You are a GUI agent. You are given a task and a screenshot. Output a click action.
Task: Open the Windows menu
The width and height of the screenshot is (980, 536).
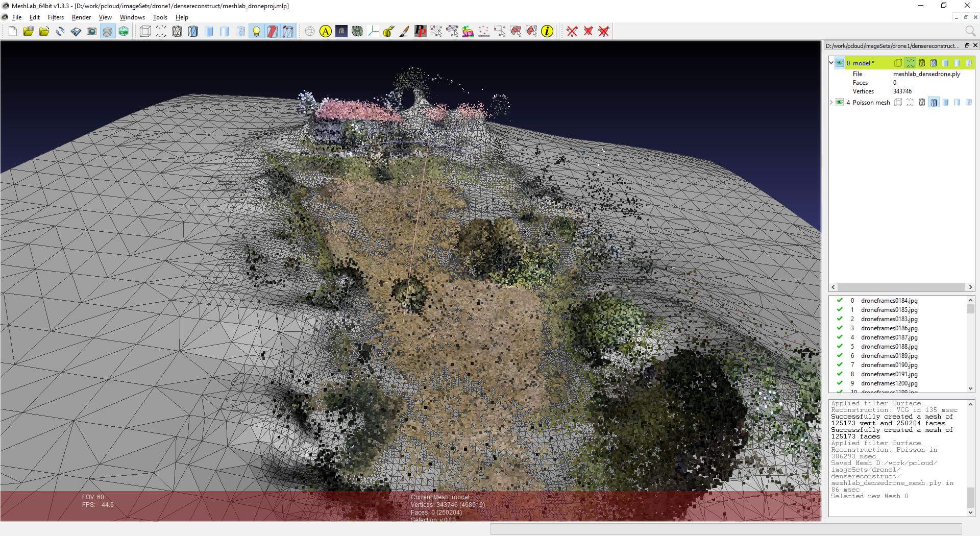pos(132,17)
